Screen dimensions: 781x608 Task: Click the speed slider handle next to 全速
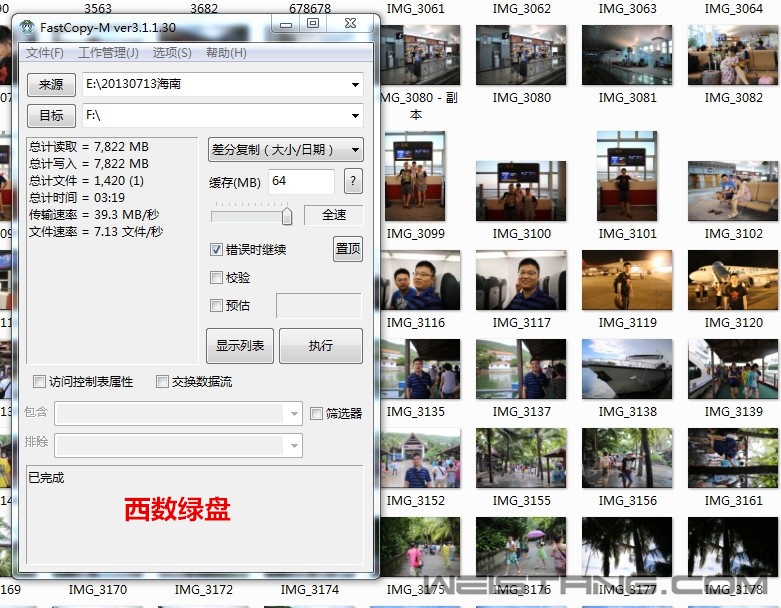tap(287, 216)
